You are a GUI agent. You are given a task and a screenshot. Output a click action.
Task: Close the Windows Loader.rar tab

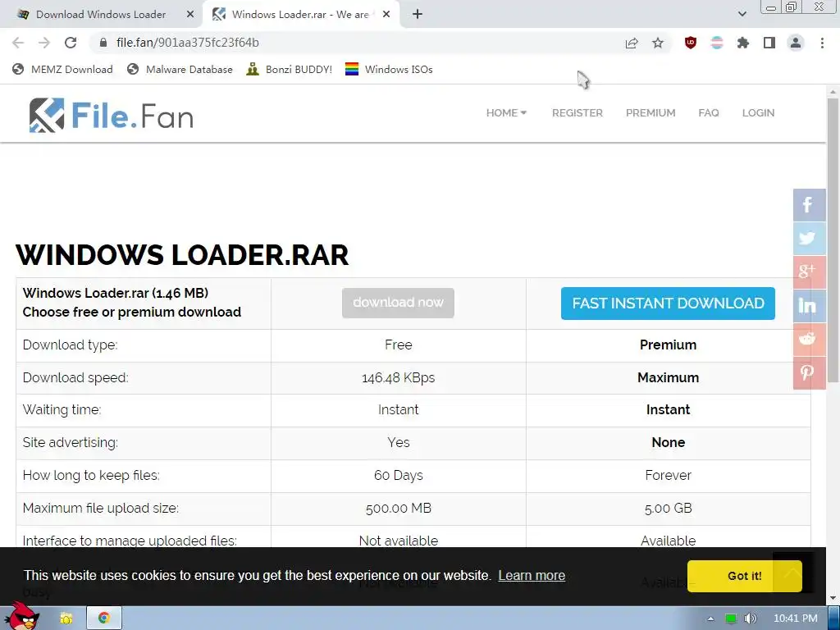coord(386,15)
